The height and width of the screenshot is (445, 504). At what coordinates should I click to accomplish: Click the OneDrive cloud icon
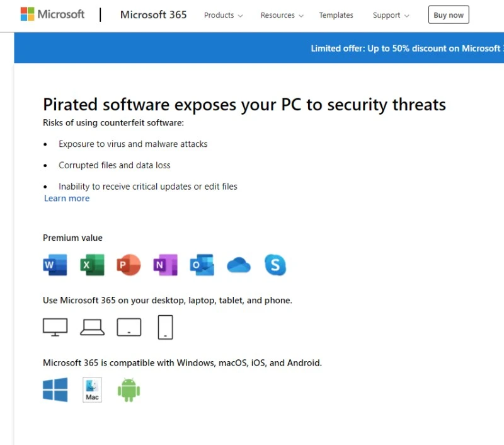click(x=239, y=265)
